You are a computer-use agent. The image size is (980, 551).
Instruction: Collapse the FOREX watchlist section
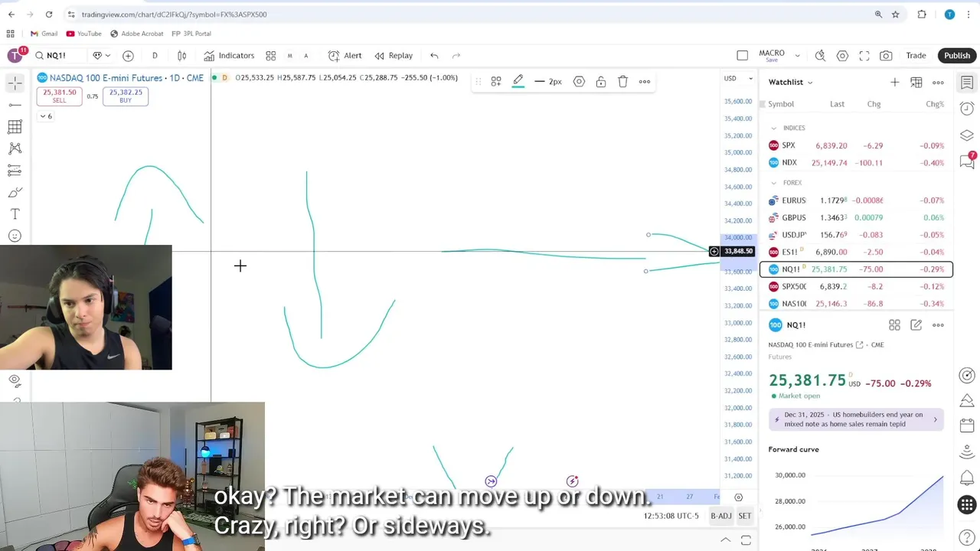tap(773, 183)
